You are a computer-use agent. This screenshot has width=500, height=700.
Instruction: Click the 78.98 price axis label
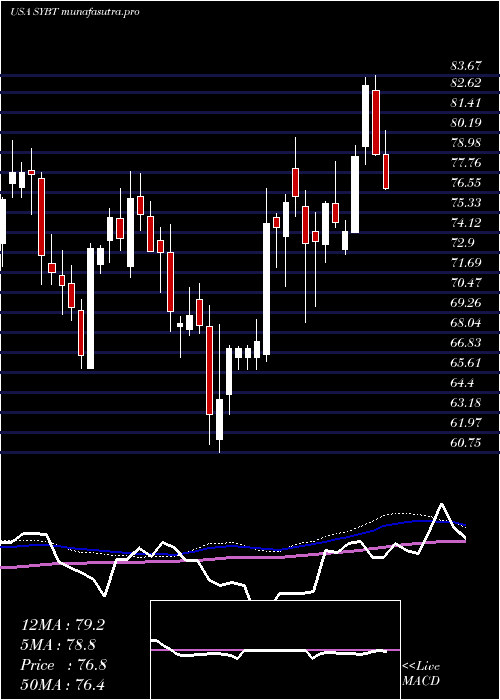466,143
